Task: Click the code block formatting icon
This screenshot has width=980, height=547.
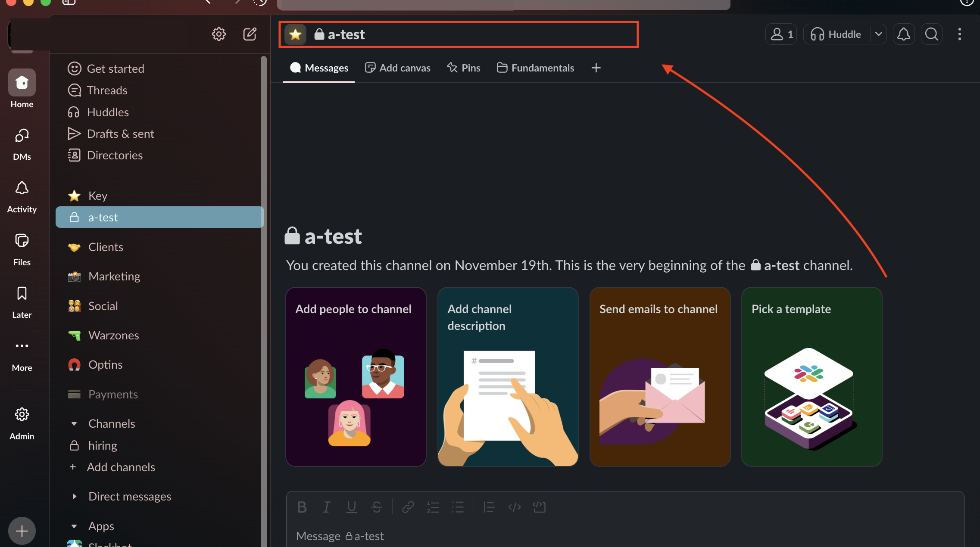Action: (x=539, y=507)
